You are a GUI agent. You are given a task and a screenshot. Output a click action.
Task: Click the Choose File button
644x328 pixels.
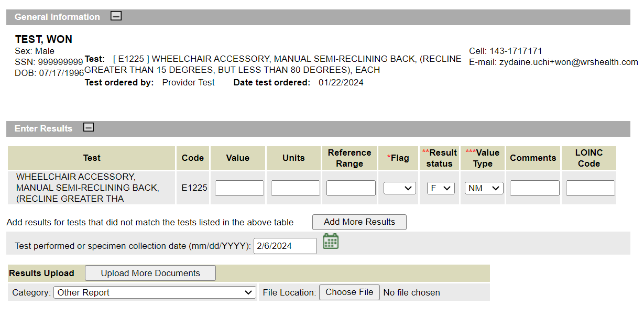click(x=349, y=292)
